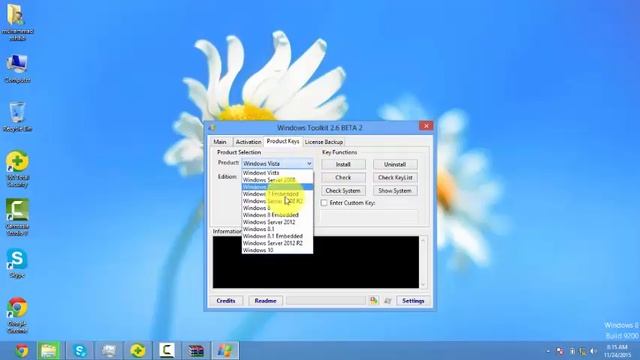Click the Office toolkit icon beside Settings

coord(374,301)
